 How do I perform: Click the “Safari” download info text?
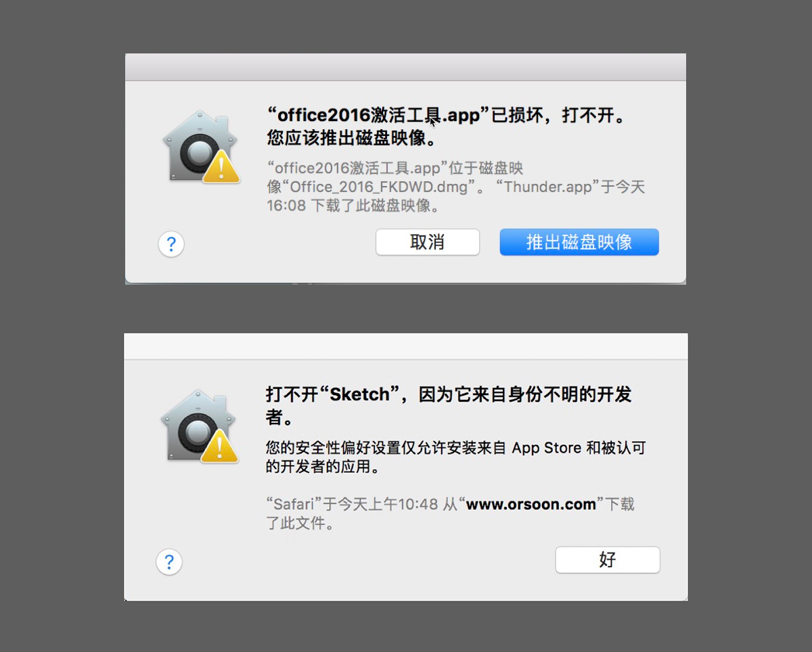[x=450, y=513]
